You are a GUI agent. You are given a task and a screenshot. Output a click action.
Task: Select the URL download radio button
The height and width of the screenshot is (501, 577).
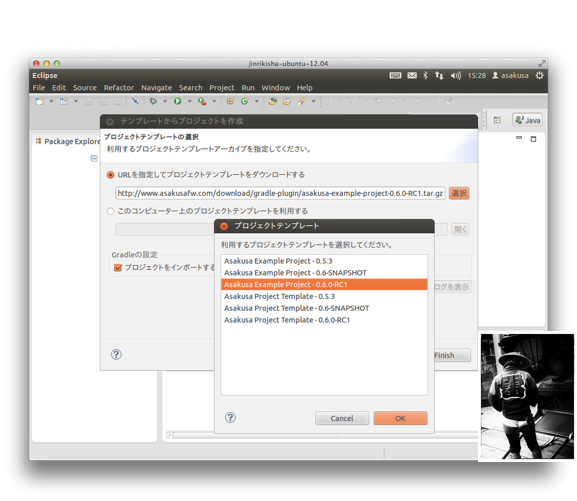coord(110,175)
